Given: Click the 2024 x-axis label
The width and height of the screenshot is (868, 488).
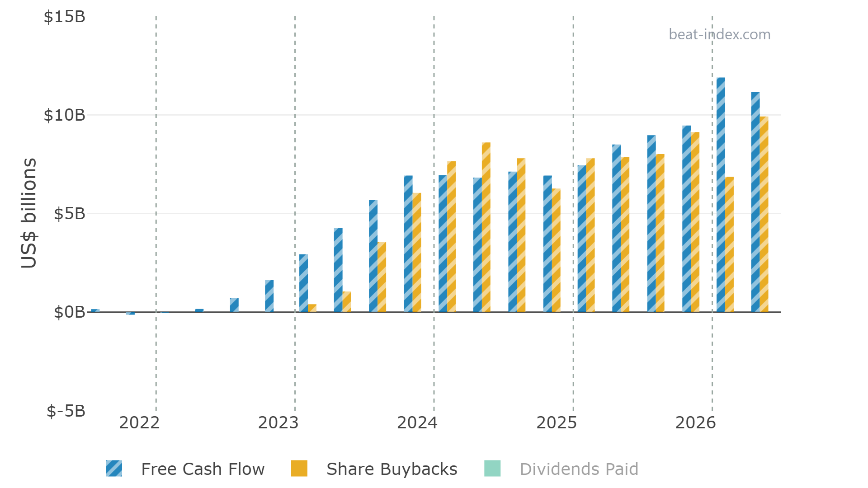Looking at the screenshot, I should coord(417,423).
